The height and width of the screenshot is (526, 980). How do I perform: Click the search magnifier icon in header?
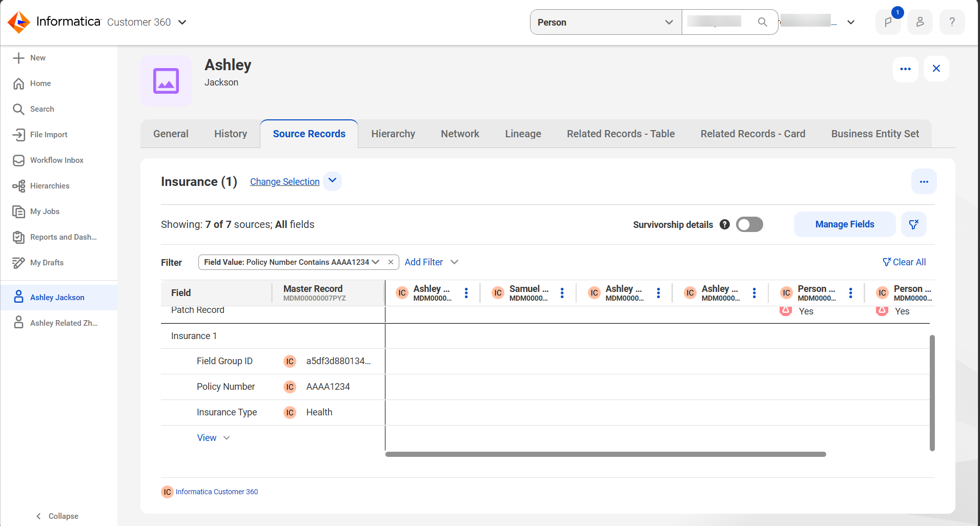(763, 22)
